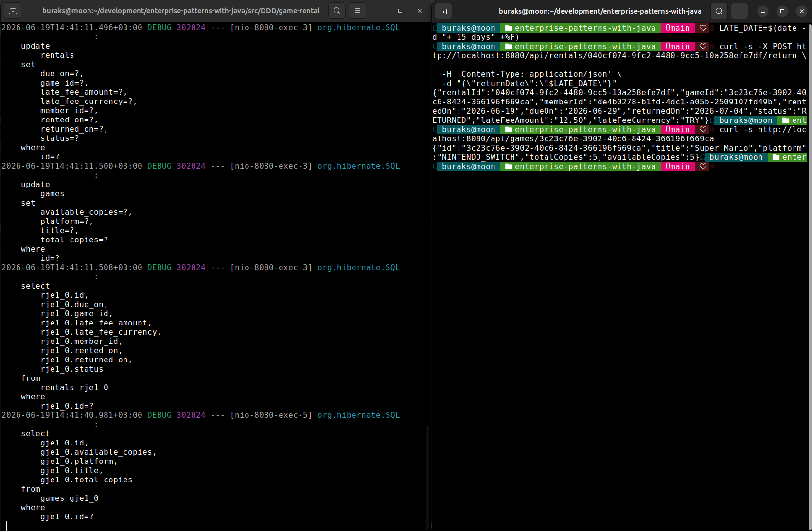Viewport: 812px width, 531px height.
Task: Close the right terminal window
Action: tap(802, 11)
